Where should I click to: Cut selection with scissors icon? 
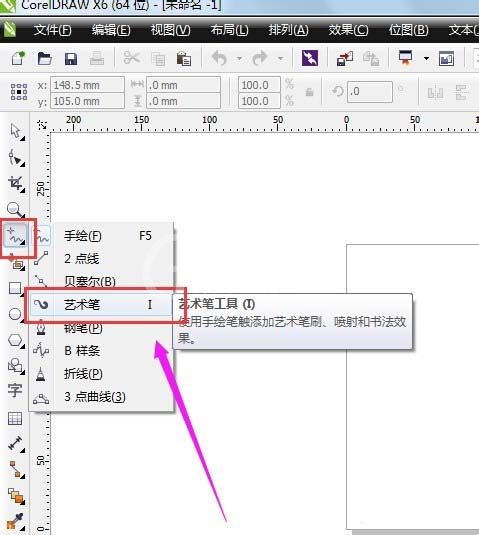pyautogui.click(x=132, y=58)
